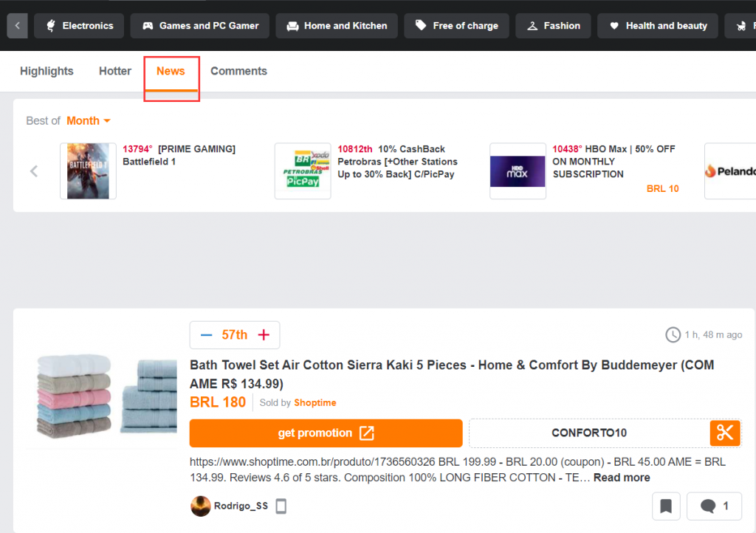This screenshot has height=533, width=756.
Task: Open the Rodrigo_SS avatar
Action: (201, 506)
